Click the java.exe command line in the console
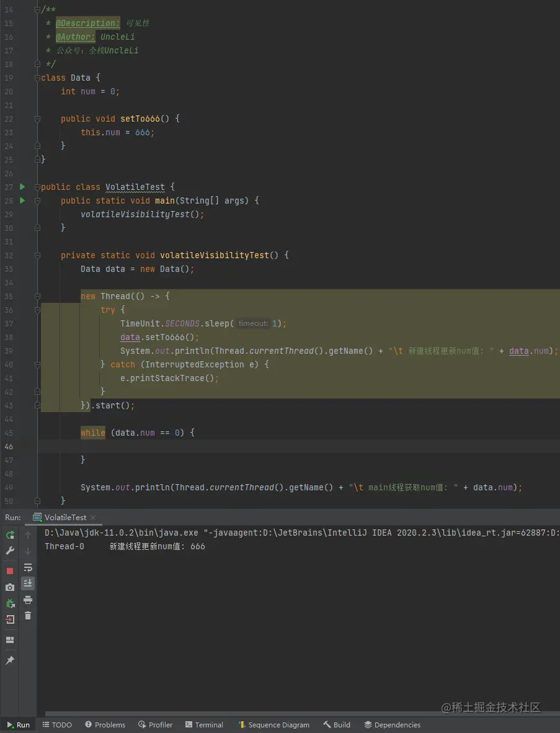 pos(302,533)
